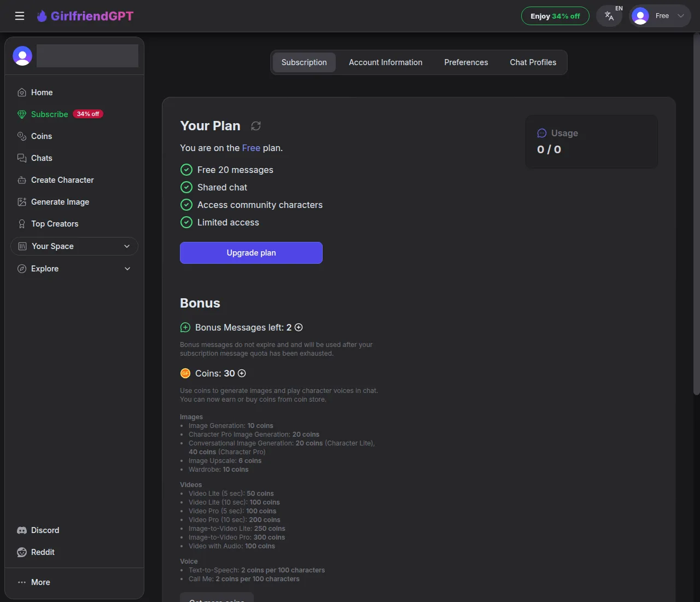Click the Usage counter card
Screen dimensions: 700x602
point(592,142)
